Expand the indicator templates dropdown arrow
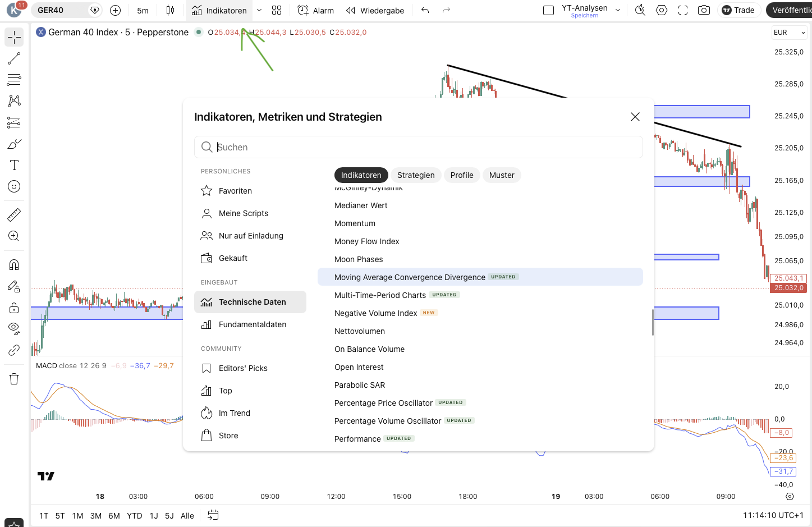The height and width of the screenshot is (527, 812). click(x=259, y=10)
